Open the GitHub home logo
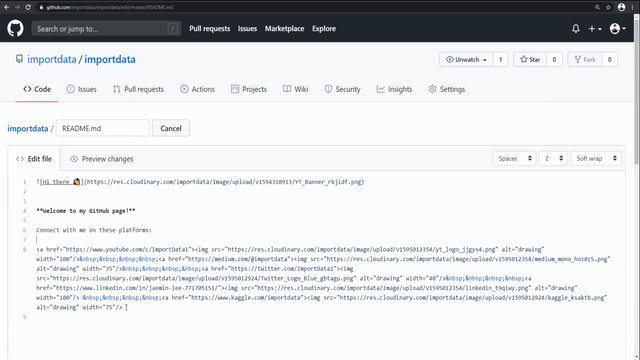The image size is (640, 360). (15, 29)
